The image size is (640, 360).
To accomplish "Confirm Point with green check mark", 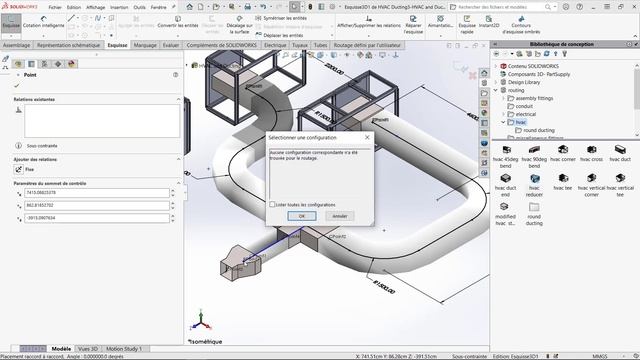I will [x=17, y=86].
